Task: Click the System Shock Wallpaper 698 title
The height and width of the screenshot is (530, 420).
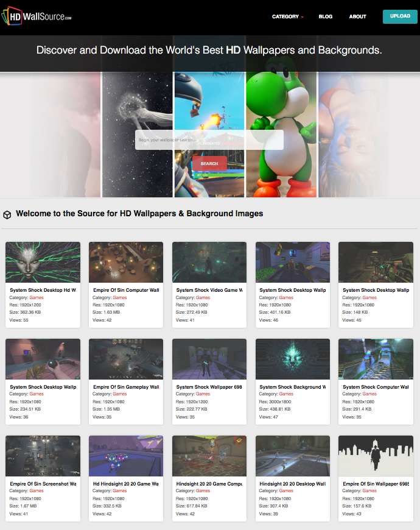Action: [x=209, y=387]
